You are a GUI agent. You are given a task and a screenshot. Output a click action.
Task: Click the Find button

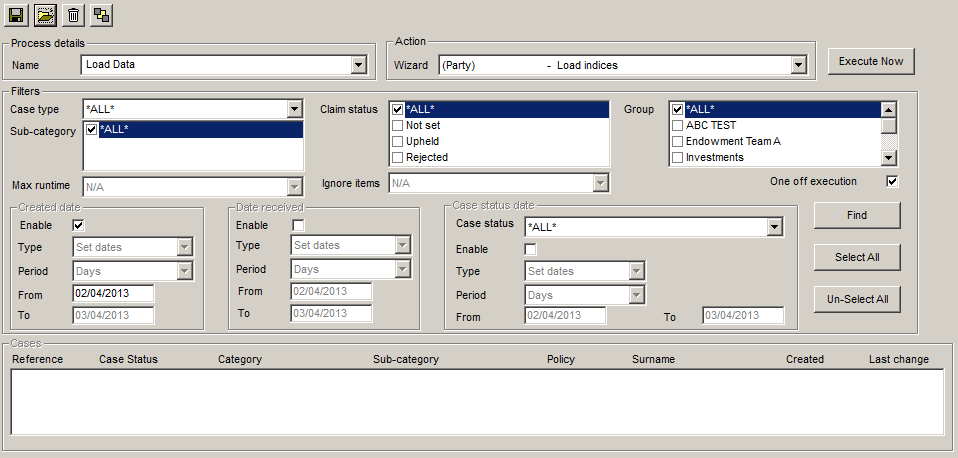(x=857, y=216)
